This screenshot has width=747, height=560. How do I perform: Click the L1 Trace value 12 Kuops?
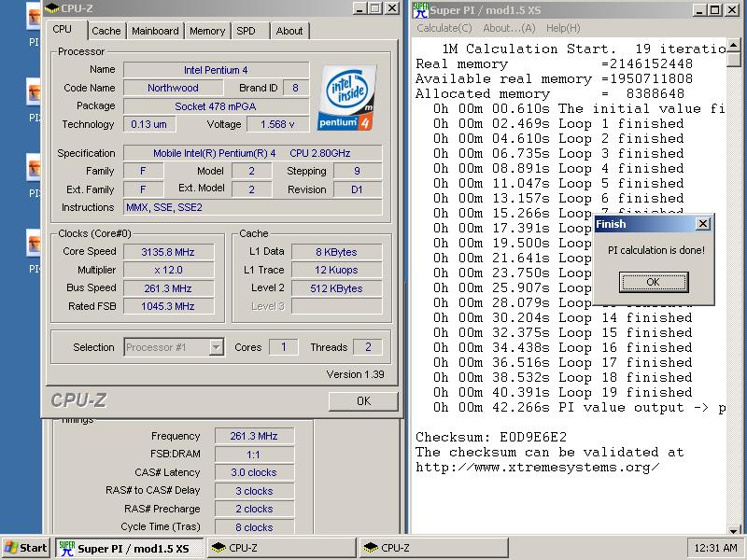[x=336, y=270]
